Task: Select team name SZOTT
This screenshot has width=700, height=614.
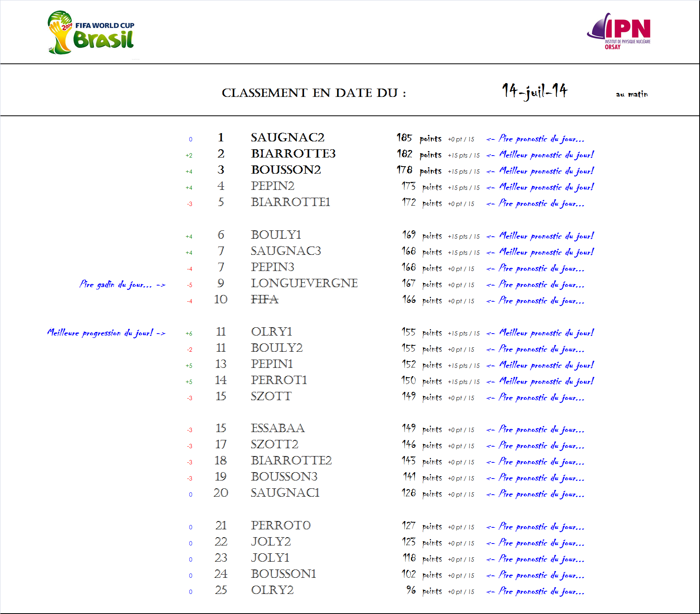Action: coord(271,396)
